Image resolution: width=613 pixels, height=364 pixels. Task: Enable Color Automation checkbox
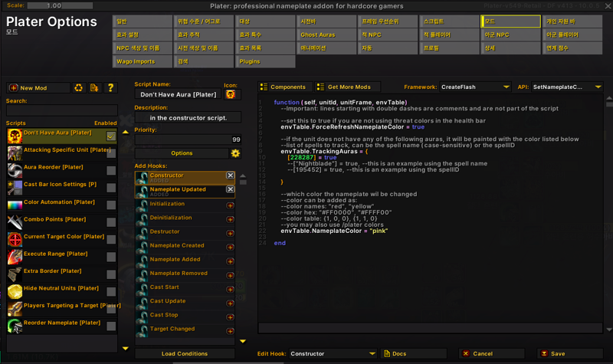(x=111, y=205)
